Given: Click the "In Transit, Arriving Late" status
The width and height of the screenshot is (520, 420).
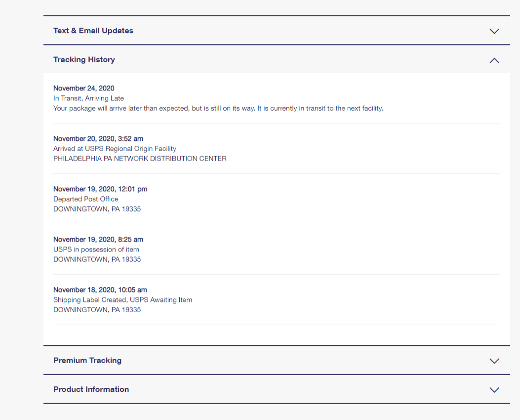Looking at the screenshot, I should point(88,98).
